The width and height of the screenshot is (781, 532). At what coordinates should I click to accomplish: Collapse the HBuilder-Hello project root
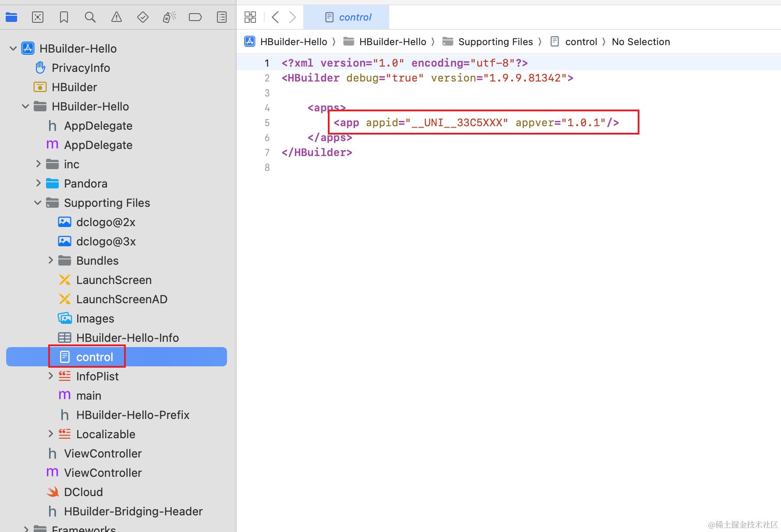tap(13, 49)
